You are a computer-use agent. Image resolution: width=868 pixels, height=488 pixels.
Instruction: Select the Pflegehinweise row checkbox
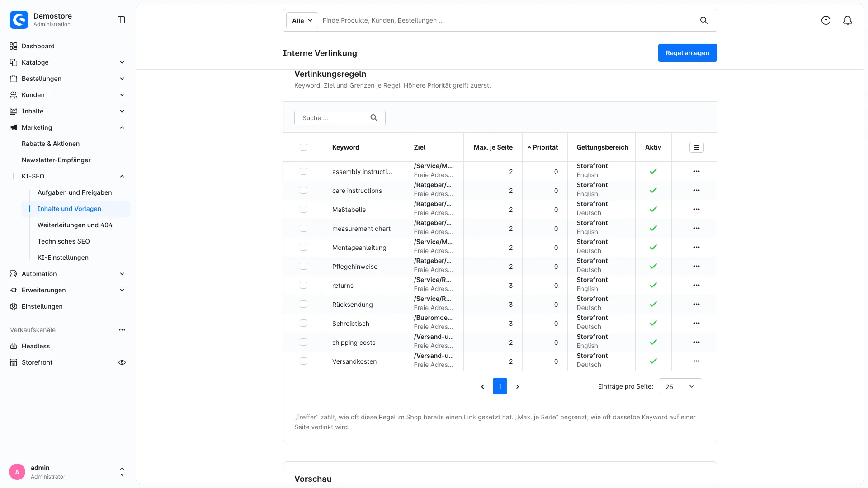tap(303, 266)
